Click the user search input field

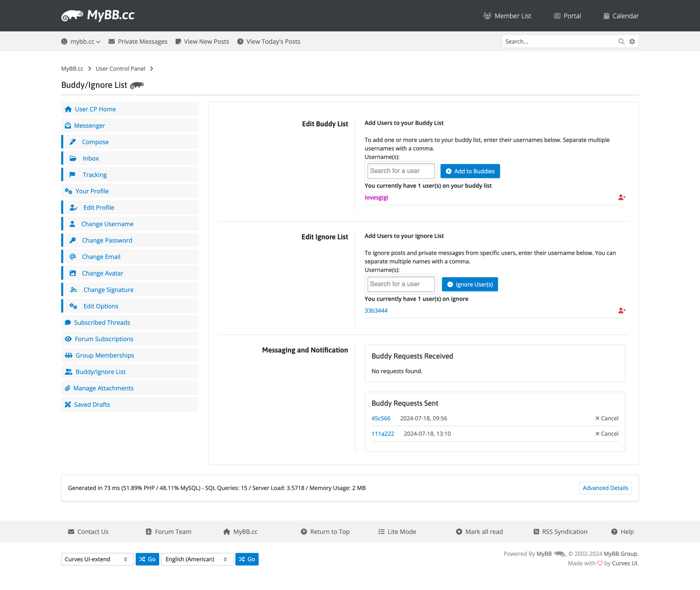click(x=400, y=171)
